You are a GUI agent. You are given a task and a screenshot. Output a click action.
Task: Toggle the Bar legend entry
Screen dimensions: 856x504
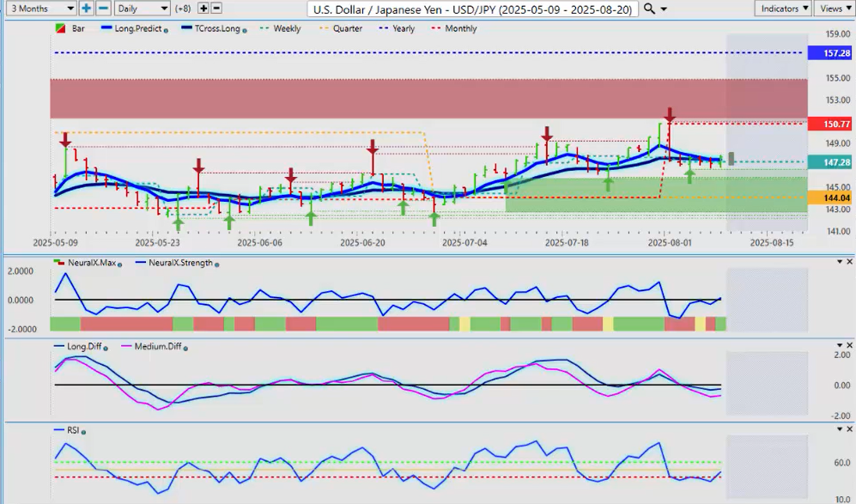pyautogui.click(x=76, y=28)
